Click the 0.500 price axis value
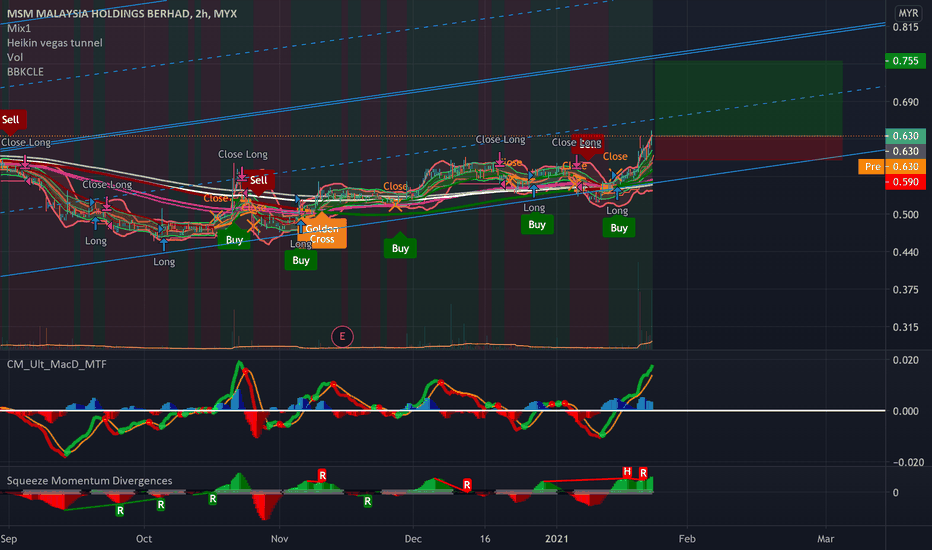The height and width of the screenshot is (550, 932). point(905,215)
